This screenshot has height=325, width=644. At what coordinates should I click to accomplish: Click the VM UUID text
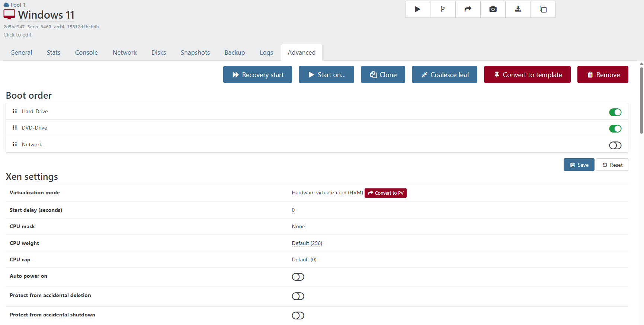51,27
